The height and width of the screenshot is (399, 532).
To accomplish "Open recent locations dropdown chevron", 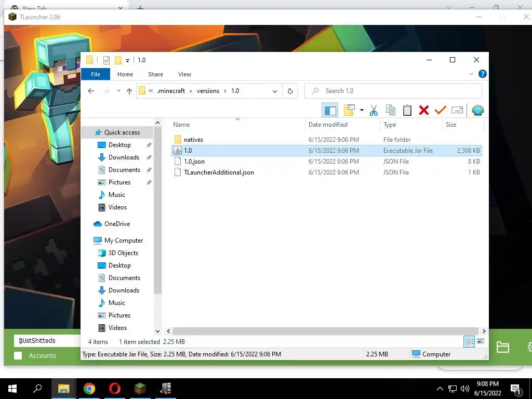I will 118,91.
